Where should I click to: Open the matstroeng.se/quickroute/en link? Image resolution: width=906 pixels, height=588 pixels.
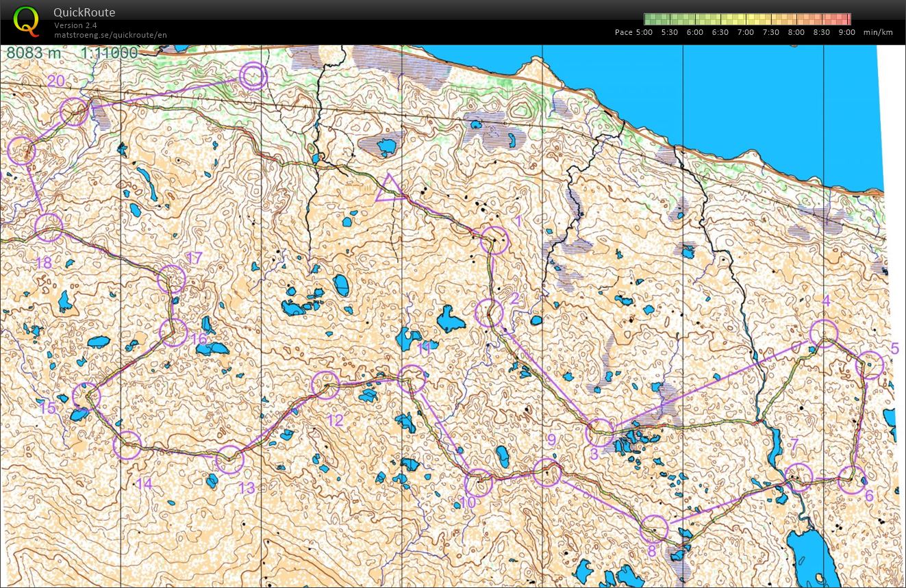click(110, 35)
